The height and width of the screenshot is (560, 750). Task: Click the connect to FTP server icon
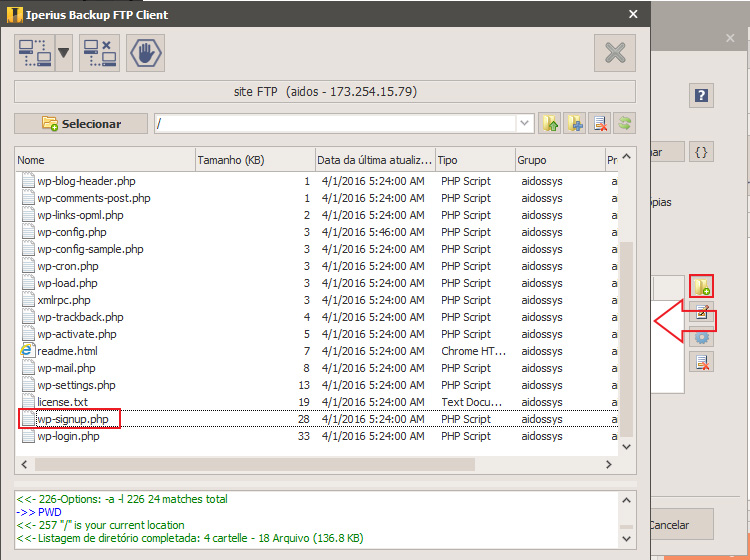(35, 53)
